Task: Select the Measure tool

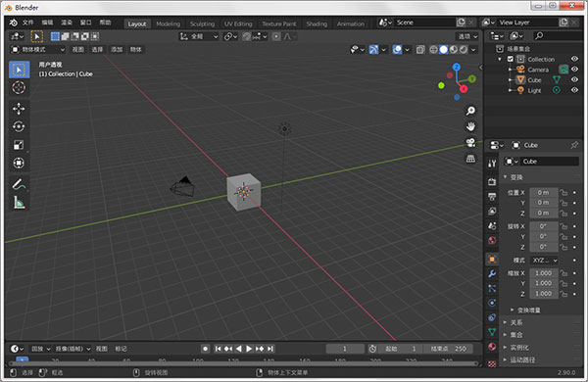Action: (x=19, y=203)
